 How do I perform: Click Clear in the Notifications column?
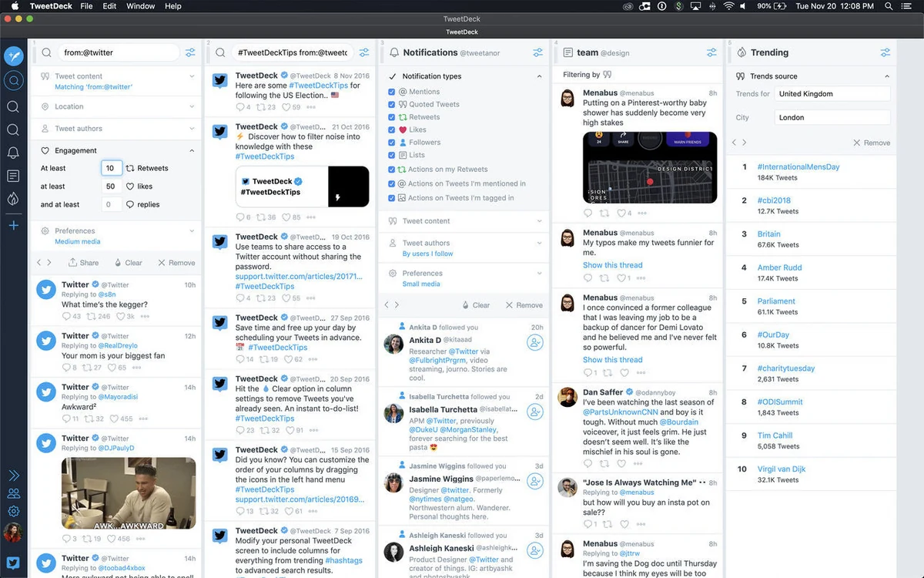(476, 305)
